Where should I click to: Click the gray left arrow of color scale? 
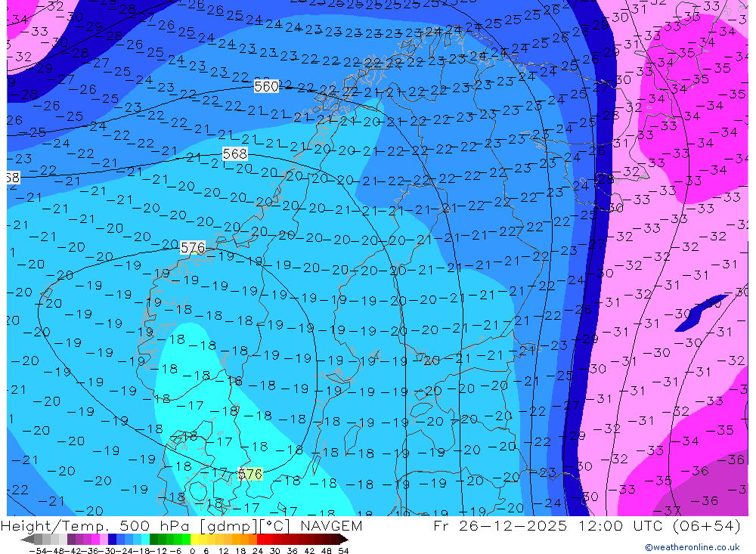coord(27,540)
